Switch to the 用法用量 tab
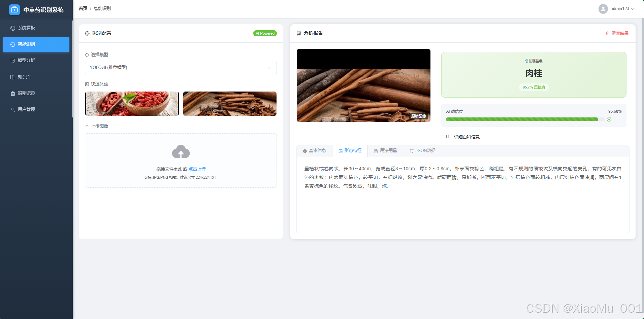Viewport: 644px width, 319px height. [385, 150]
